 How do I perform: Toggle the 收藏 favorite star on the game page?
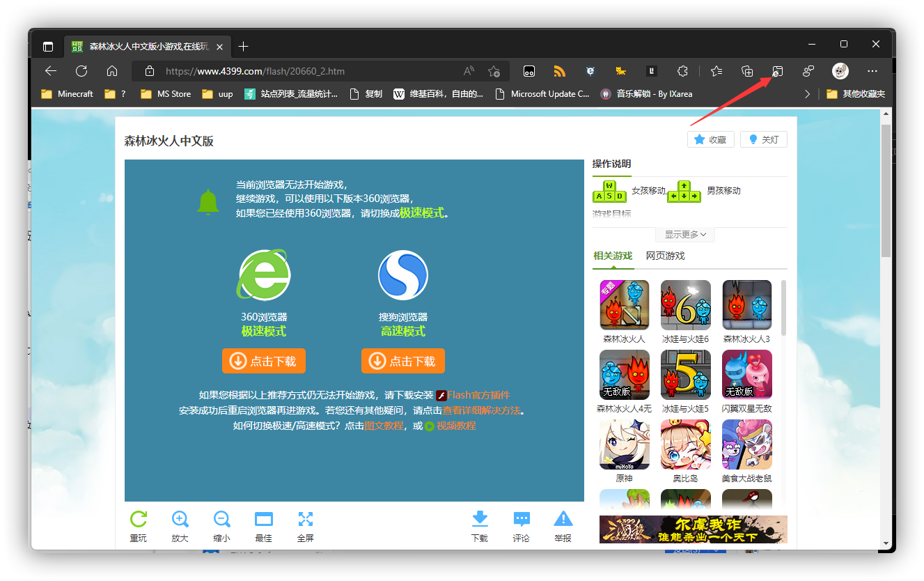(x=710, y=139)
